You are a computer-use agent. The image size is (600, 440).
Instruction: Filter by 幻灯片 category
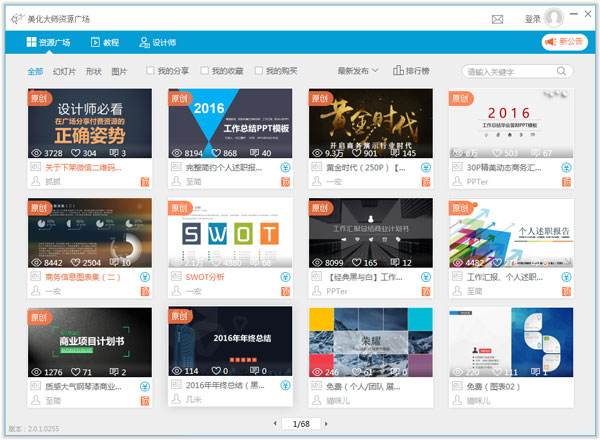[x=64, y=72]
